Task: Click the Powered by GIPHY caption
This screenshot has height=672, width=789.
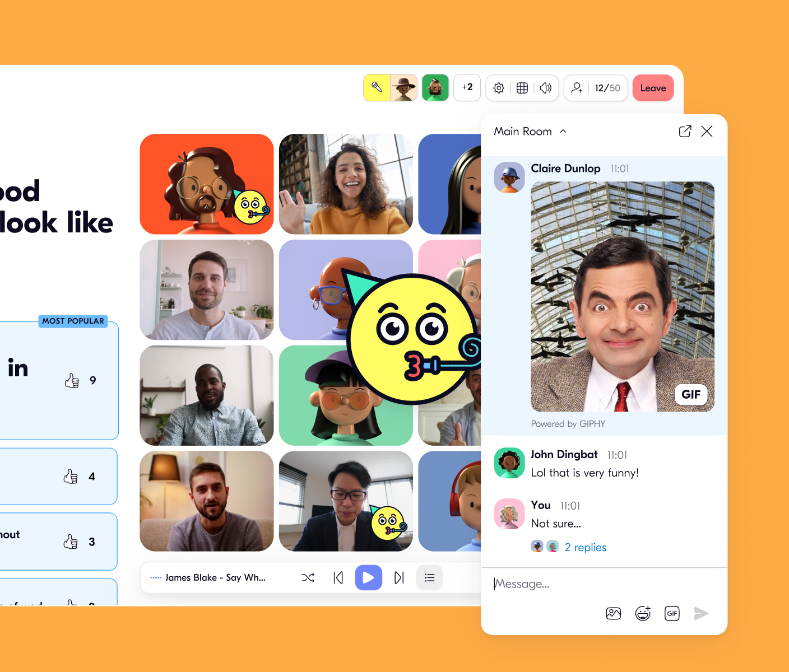Action: (568, 424)
